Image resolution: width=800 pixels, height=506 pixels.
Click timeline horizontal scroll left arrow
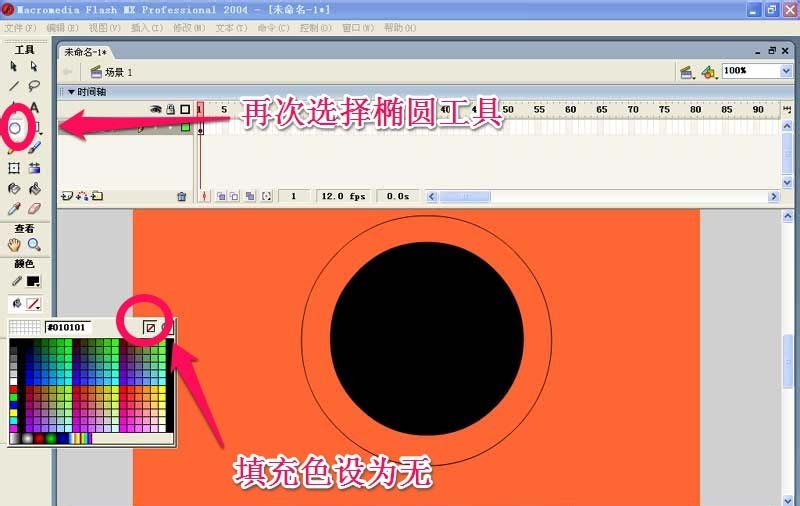click(432, 196)
